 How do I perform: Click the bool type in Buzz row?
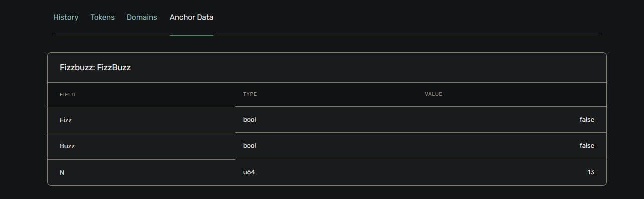[249, 145]
